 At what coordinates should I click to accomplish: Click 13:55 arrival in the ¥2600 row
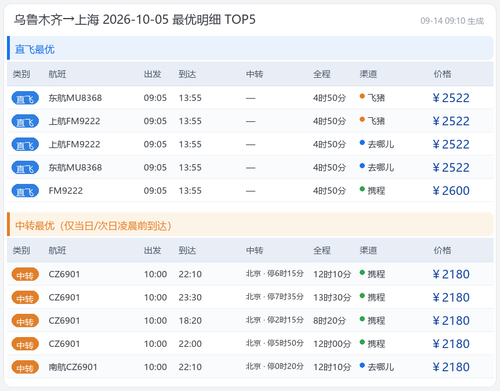coord(190,191)
